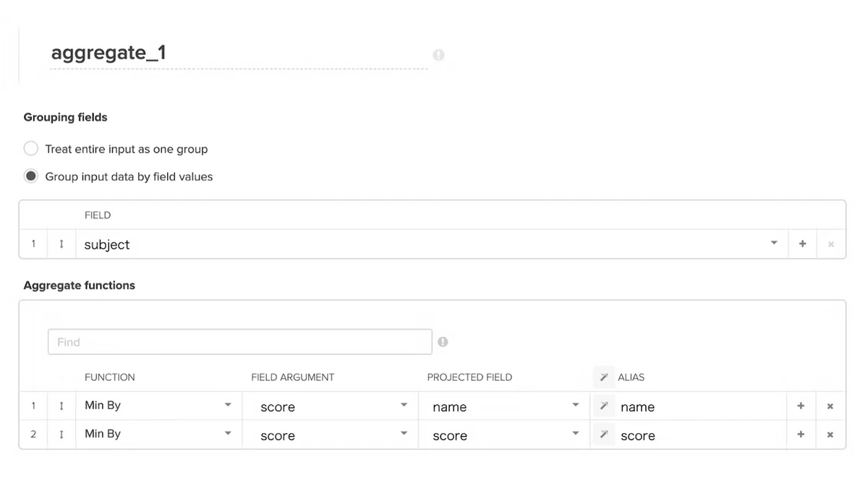Click the PROJECTED FIELD column header

[469, 377]
